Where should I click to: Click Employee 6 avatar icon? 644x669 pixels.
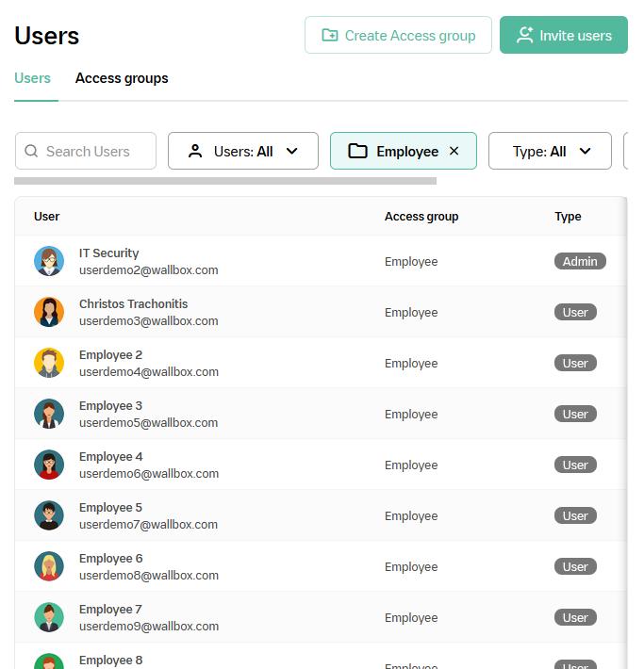coord(49,566)
